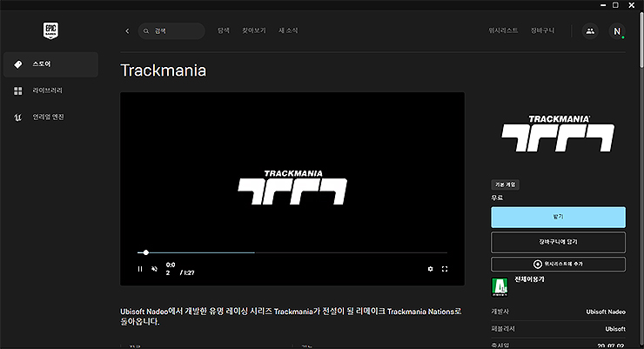This screenshot has width=644, height=349.
Task: Pause the Trackmania trailer video
Action: [140, 269]
